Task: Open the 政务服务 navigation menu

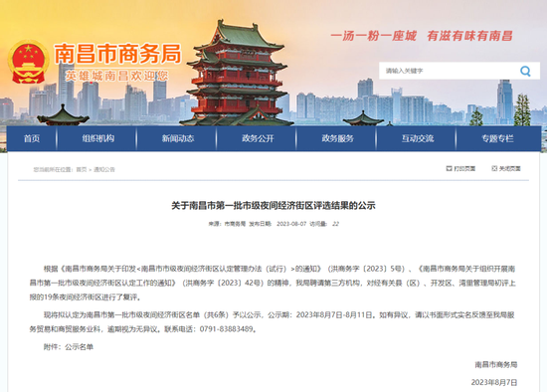Action: pos(337,138)
